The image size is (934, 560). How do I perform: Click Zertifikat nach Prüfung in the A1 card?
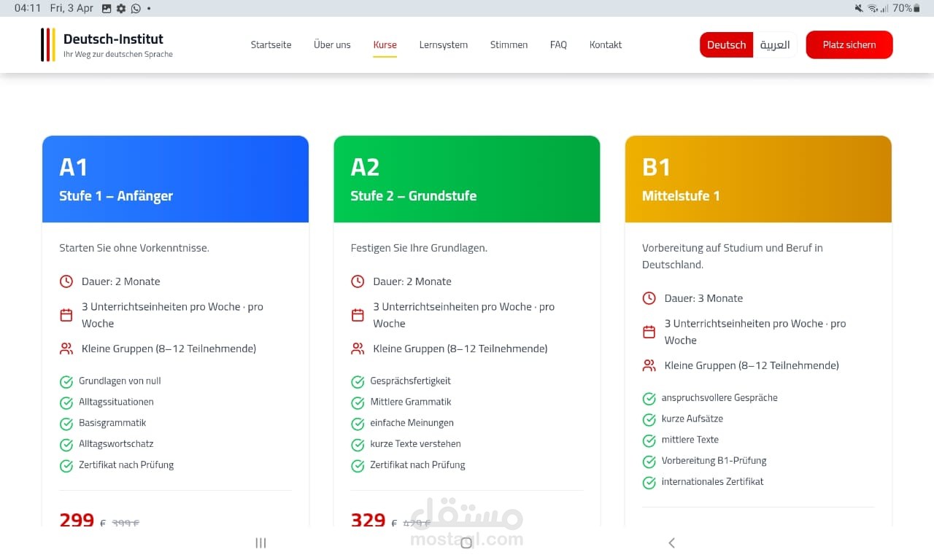click(x=126, y=465)
